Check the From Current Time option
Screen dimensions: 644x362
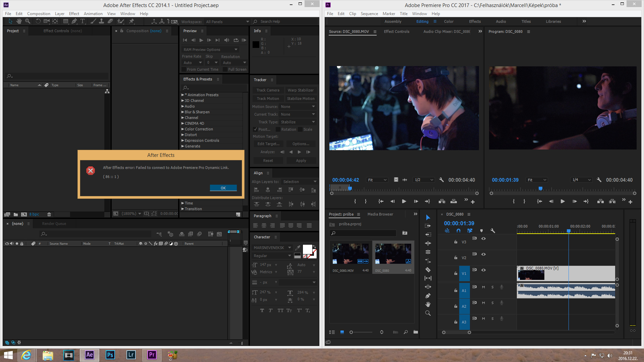pyautogui.click(x=184, y=69)
